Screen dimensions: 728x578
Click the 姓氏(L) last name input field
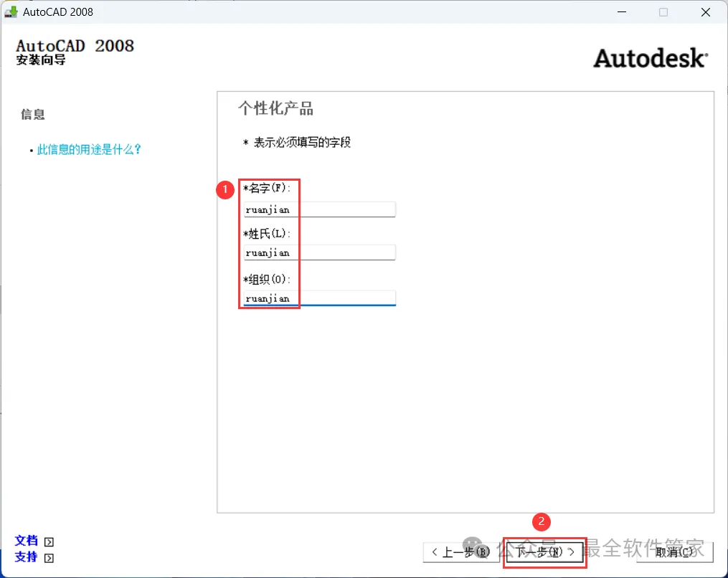(x=319, y=252)
